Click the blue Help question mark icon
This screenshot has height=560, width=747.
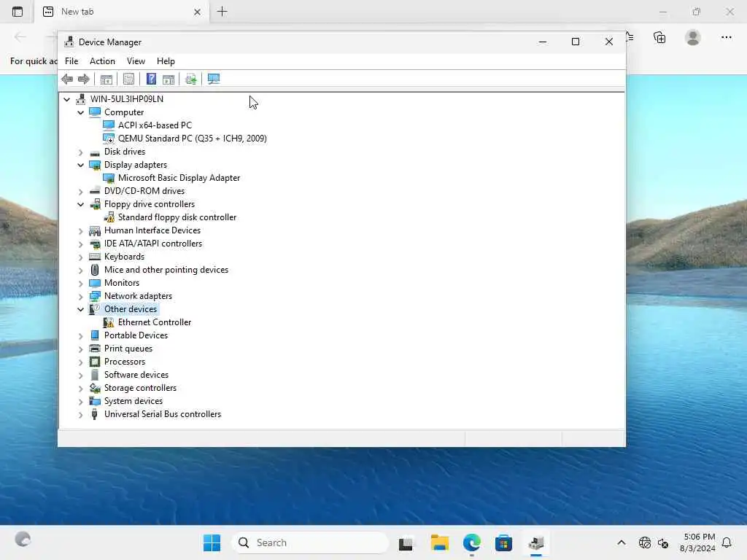point(151,79)
